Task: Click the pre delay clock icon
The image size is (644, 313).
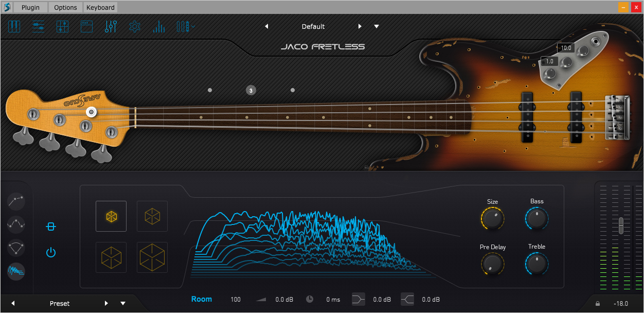Action: pos(310,299)
